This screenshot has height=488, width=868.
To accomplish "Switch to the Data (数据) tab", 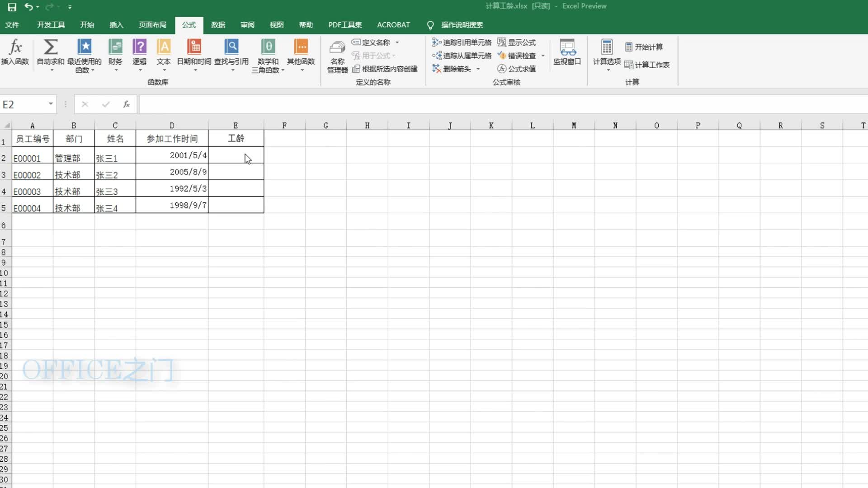I will (x=218, y=25).
